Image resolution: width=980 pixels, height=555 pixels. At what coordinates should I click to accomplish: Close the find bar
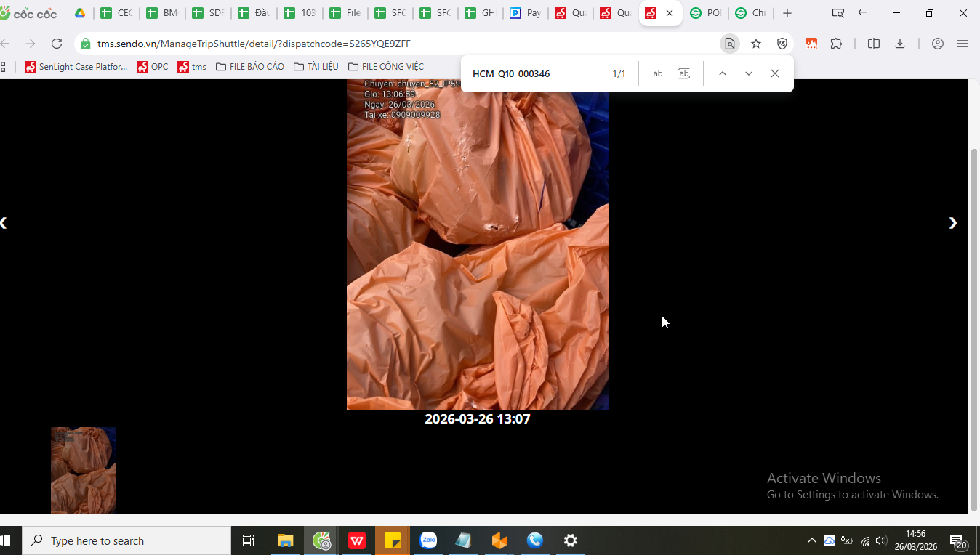tap(775, 73)
